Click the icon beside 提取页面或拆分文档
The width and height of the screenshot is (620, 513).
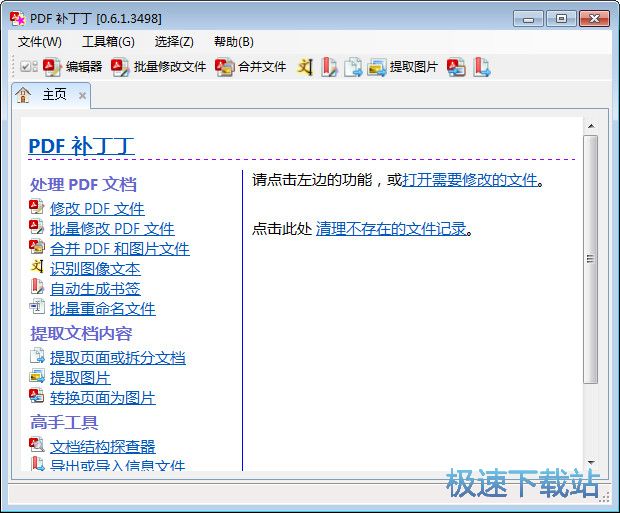(x=37, y=356)
